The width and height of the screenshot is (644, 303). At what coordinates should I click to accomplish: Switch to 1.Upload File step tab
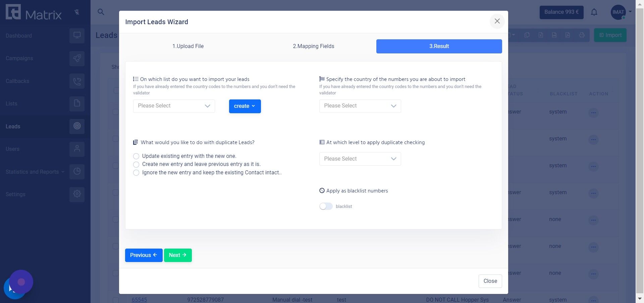(188, 46)
